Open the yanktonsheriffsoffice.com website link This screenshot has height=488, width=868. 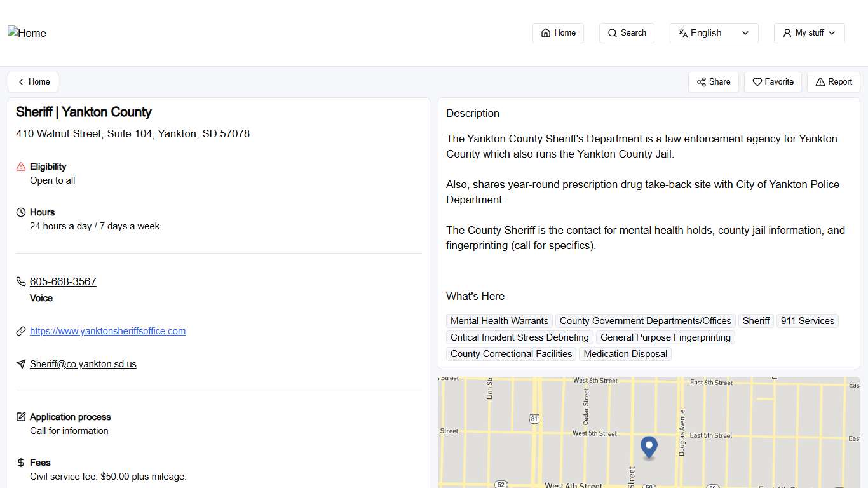pos(107,330)
